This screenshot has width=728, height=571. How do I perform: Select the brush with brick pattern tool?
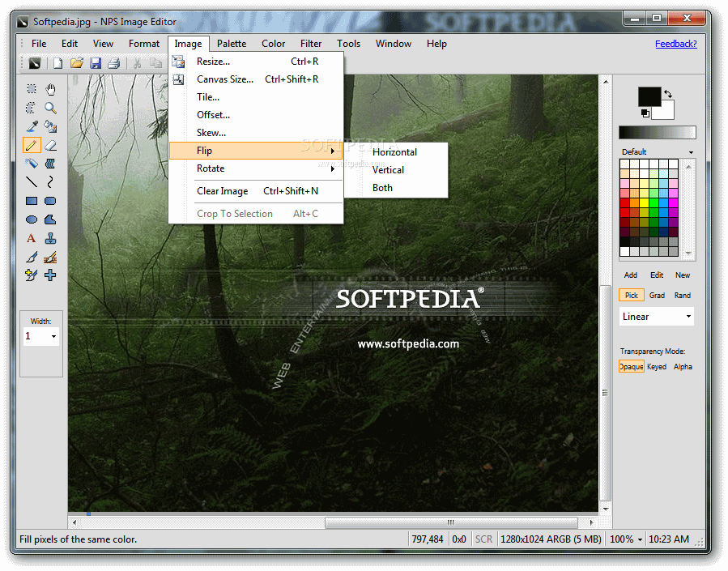pos(50,257)
